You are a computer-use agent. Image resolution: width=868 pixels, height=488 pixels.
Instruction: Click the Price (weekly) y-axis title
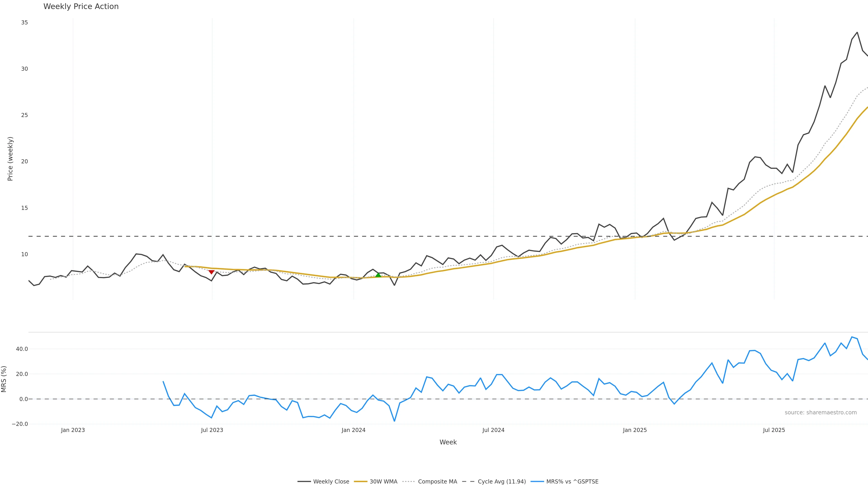(10, 159)
